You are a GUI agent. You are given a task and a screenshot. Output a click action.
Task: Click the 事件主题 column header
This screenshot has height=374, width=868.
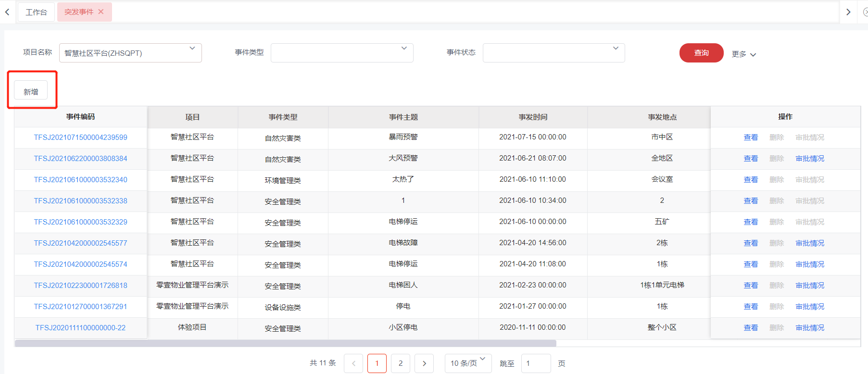tap(403, 117)
